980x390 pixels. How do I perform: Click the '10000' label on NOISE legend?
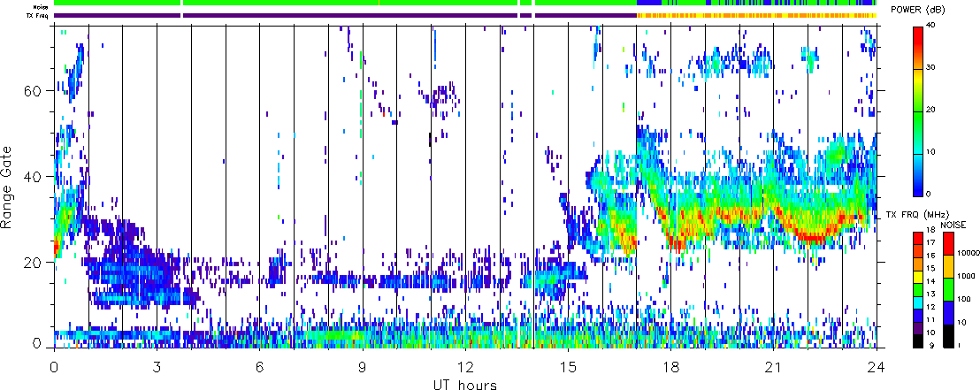click(969, 253)
